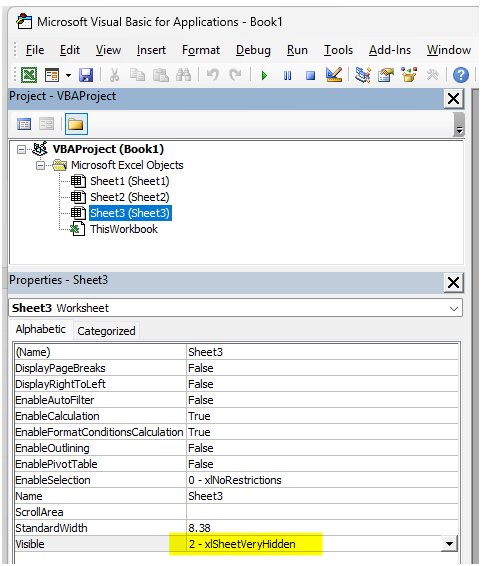Screen dimensions: 481x566
Task: Select Sheet3 (Sheet3) in project tree
Action: point(130,213)
